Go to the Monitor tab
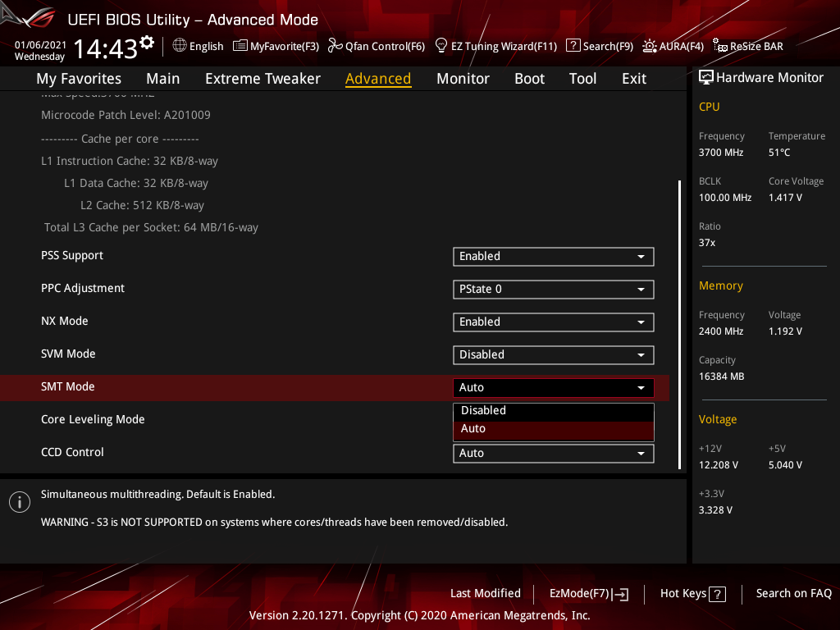840x630 pixels. pos(463,79)
